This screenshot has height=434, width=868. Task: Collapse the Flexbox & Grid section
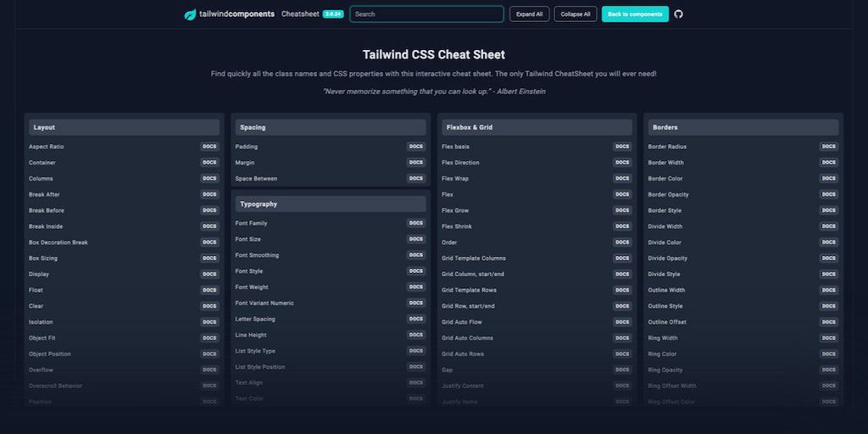pos(537,127)
